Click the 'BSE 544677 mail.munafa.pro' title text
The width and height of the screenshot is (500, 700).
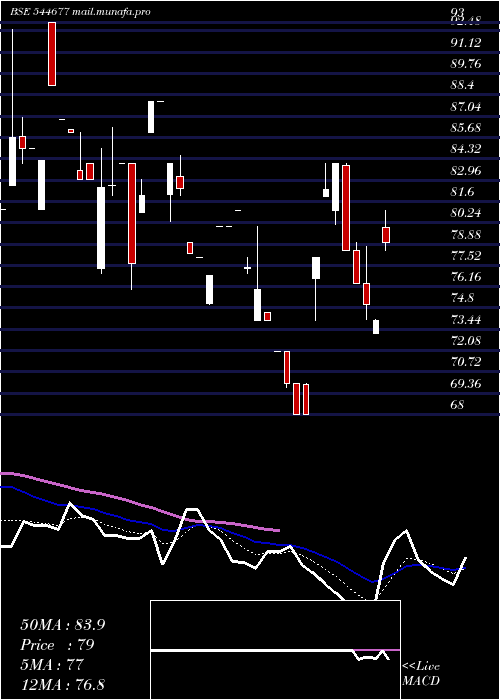coord(80,12)
